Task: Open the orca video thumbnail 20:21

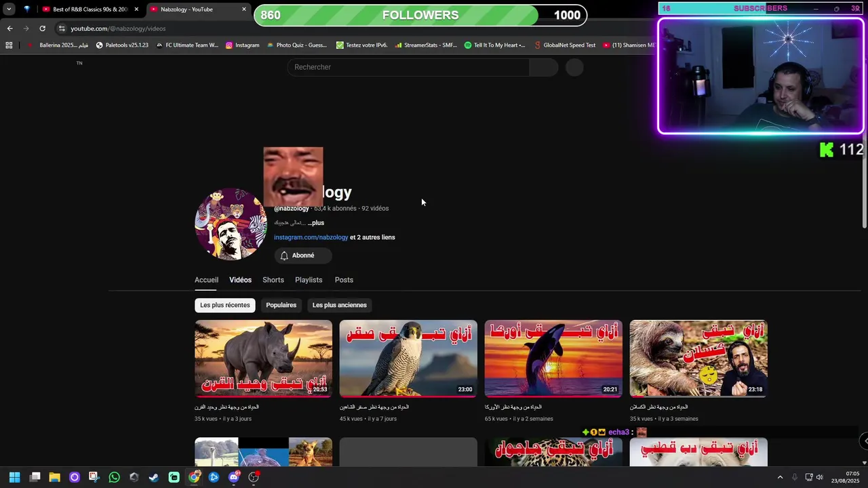Action: click(553, 359)
